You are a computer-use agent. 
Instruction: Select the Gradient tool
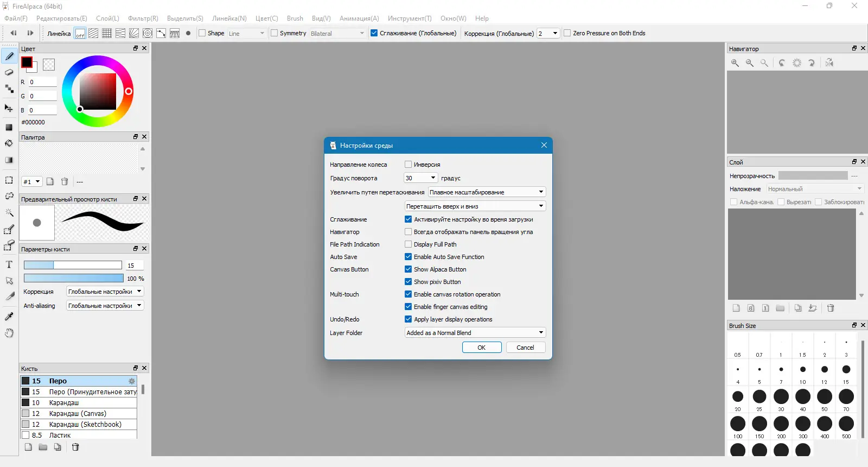(9, 160)
